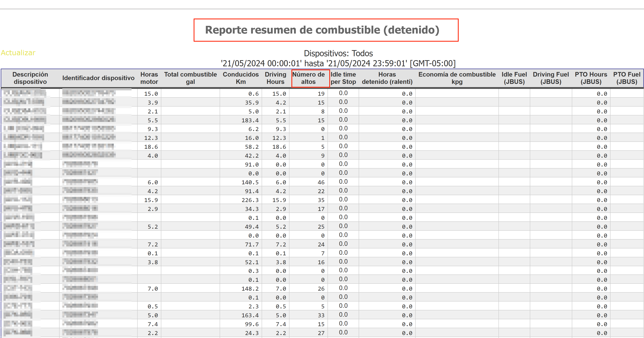Click the report title 'Reporte resumen de combustible'
This screenshot has width=644, height=338.
(x=322, y=30)
